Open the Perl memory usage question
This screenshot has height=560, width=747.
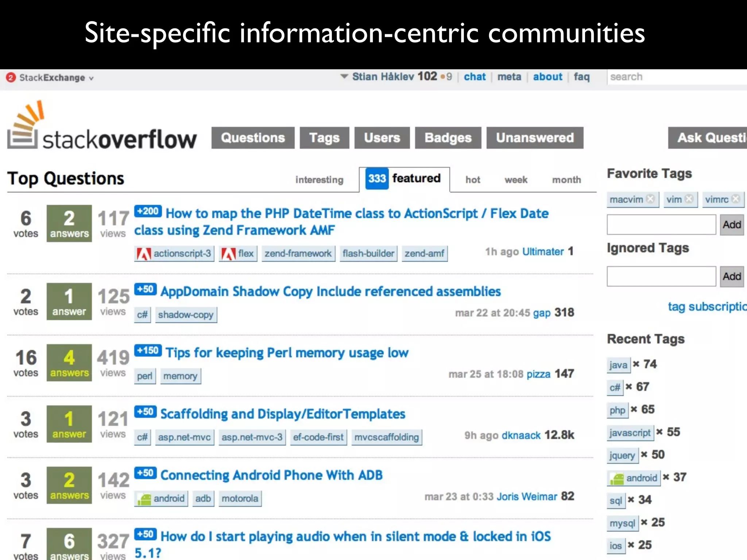tap(287, 353)
